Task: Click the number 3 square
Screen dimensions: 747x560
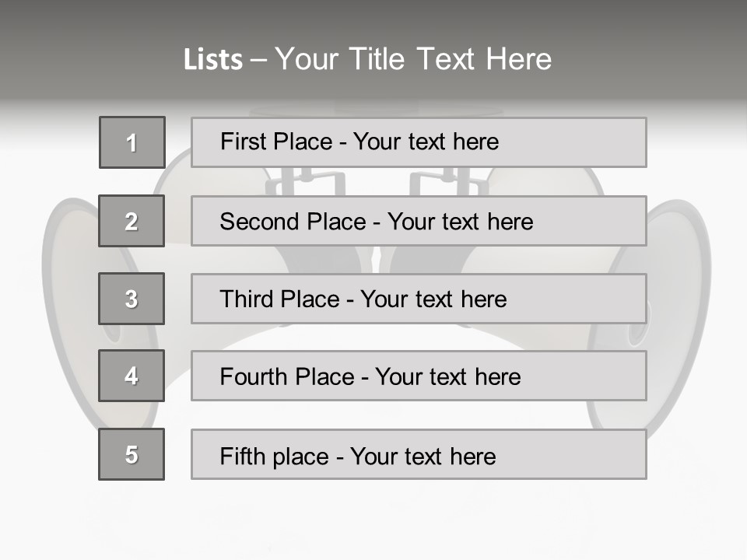Action: (x=132, y=299)
